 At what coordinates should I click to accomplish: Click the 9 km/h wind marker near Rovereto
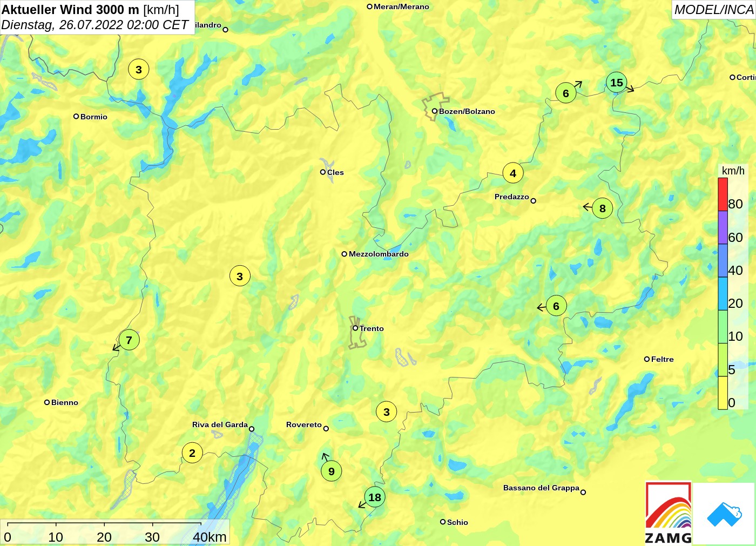tap(332, 471)
